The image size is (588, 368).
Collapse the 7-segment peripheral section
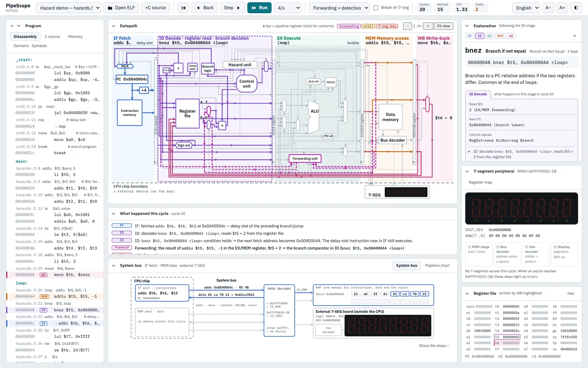click(467, 171)
